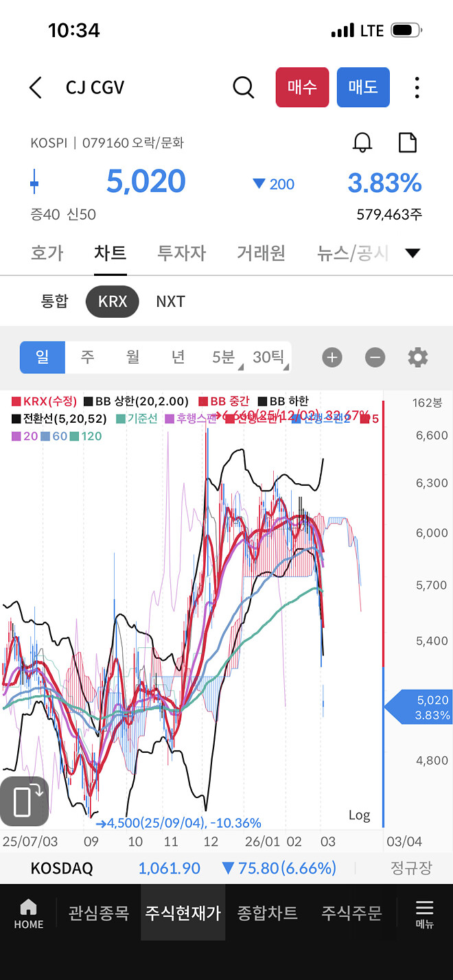453x980 pixels.
Task: Tap the 4,500 low price annotation
Action: (x=178, y=823)
